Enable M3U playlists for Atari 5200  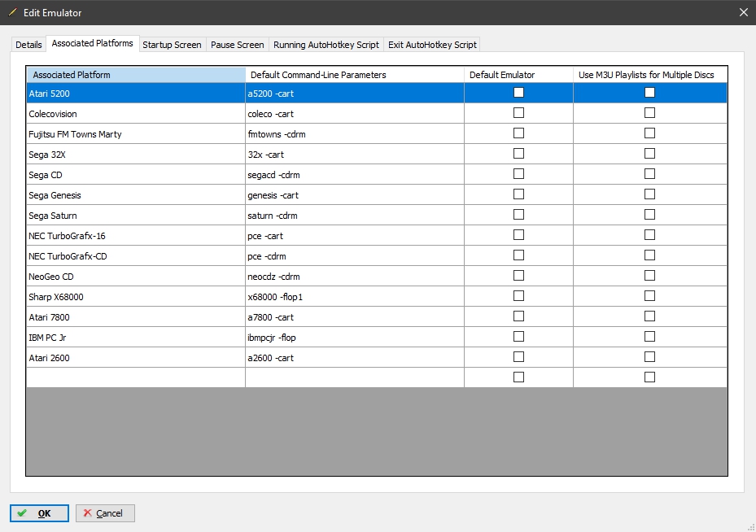[x=650, y=93]
